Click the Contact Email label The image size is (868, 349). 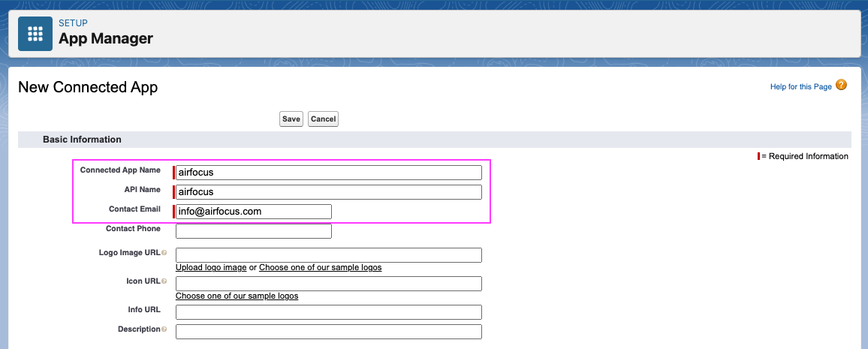[134, 209]
